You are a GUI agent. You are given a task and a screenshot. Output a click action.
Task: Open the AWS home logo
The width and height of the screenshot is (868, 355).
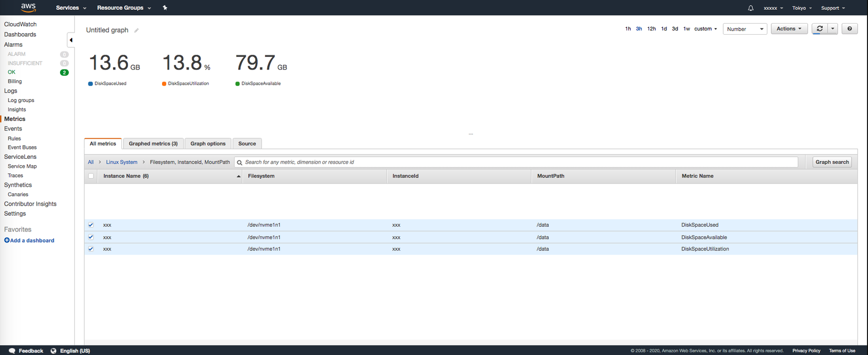(x=28, y=7)
